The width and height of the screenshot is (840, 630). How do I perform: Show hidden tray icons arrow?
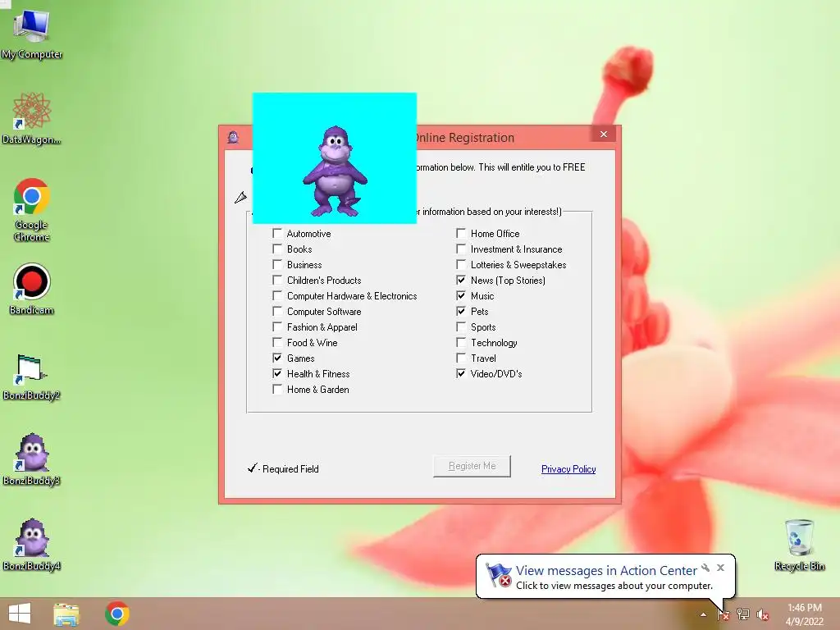coord(703,614)
